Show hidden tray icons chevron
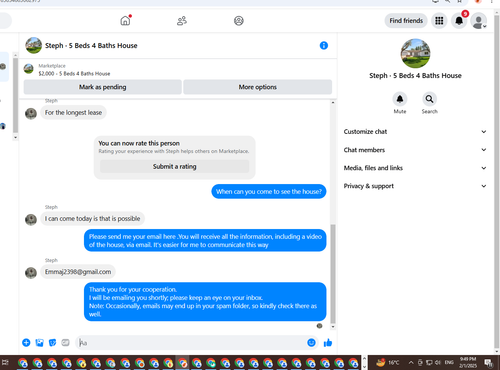 click(411, 362)
